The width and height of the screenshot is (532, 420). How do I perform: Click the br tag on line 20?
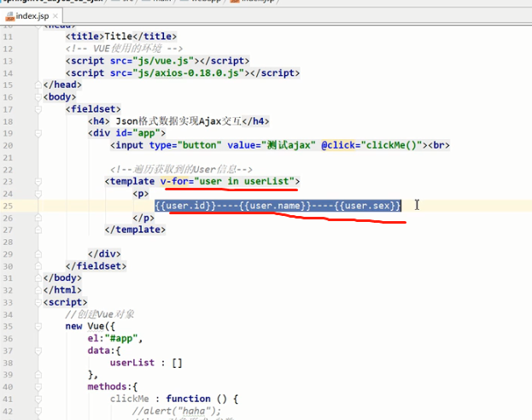click(x=439, y=145)
